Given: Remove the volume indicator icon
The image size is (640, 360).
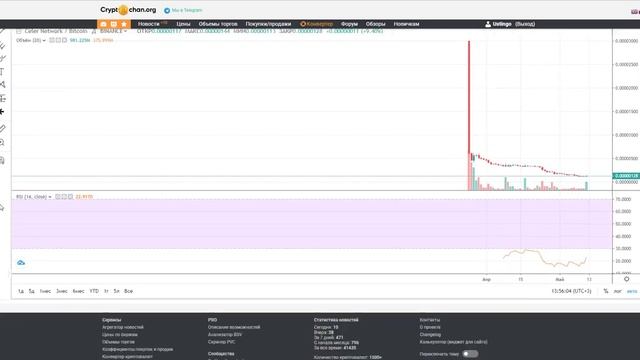Looking at the screenshot, I should click(x=64, y=40).
